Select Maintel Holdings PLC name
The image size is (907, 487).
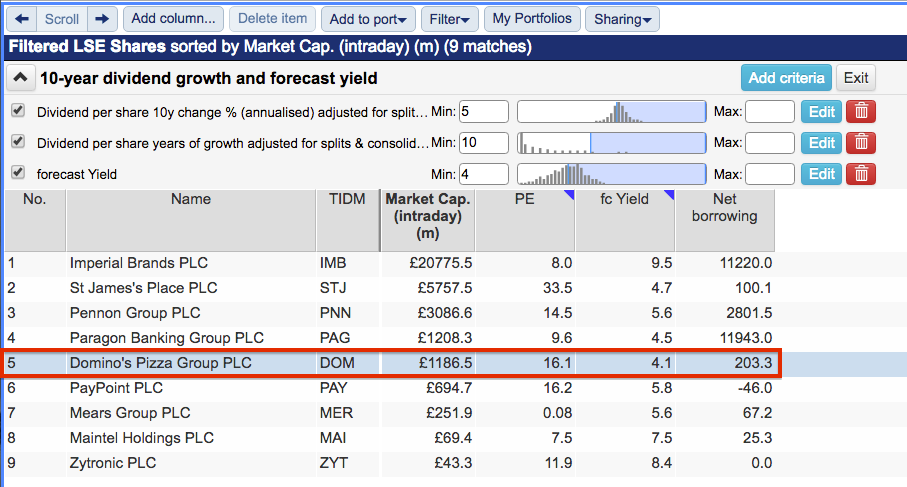pyautogui.click(x=142, y=438)
